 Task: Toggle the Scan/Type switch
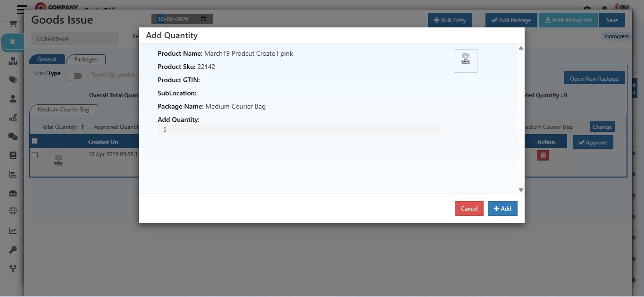point(74,75)
